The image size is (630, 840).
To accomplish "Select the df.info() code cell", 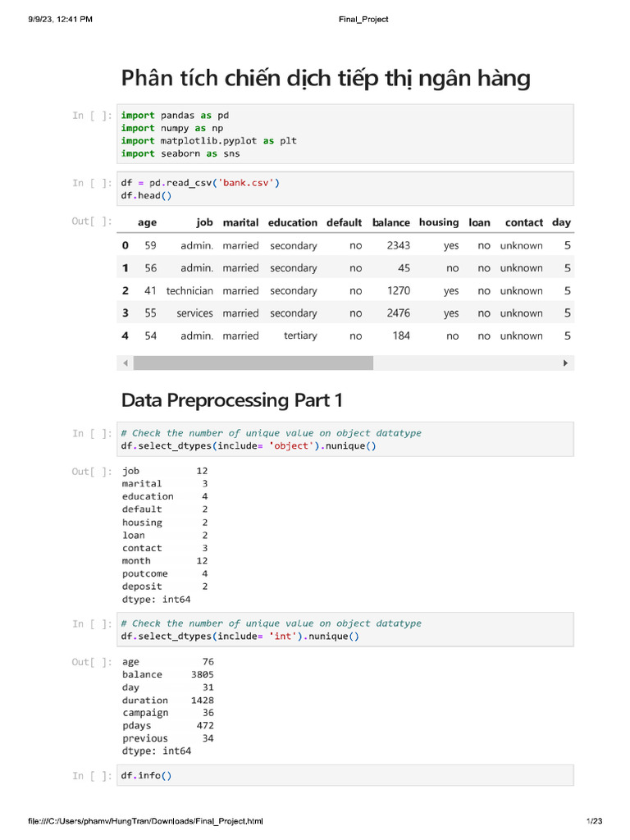I will click(x=345, y=775).
